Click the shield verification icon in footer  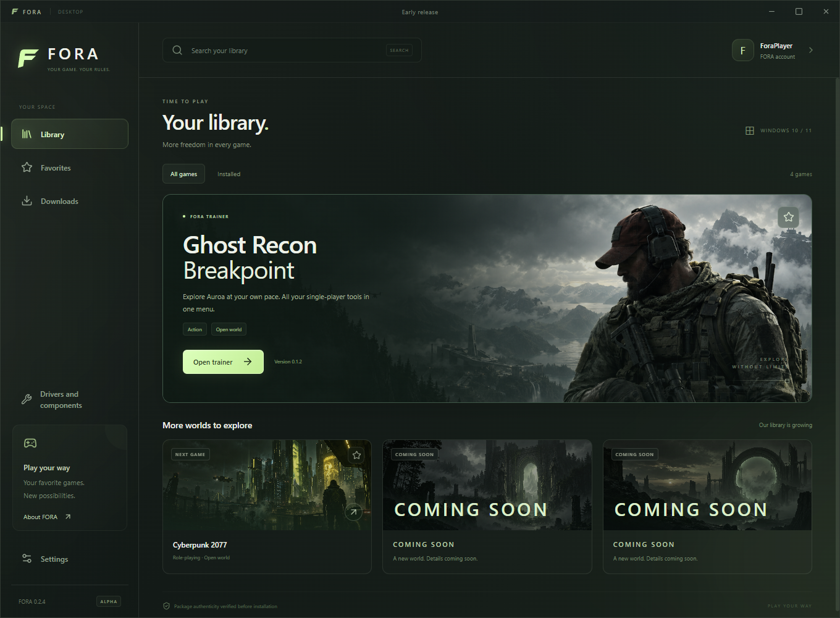coord(166,606)
